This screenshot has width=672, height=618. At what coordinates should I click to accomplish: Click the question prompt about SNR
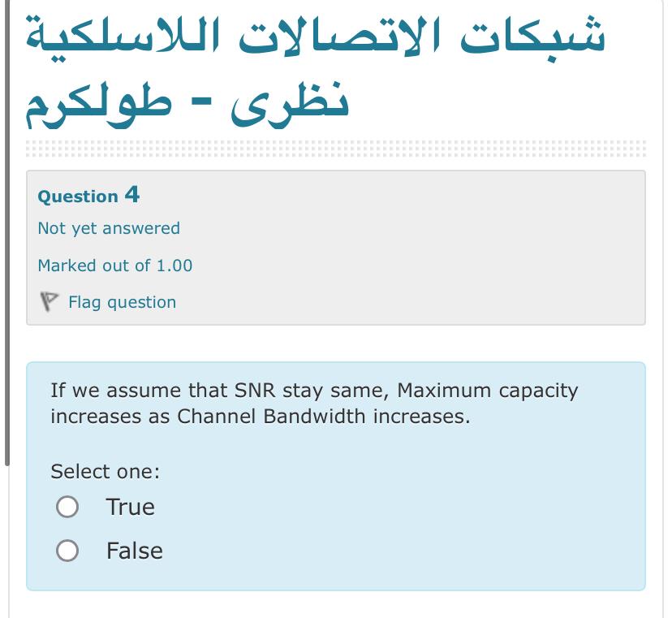[314, 403]
